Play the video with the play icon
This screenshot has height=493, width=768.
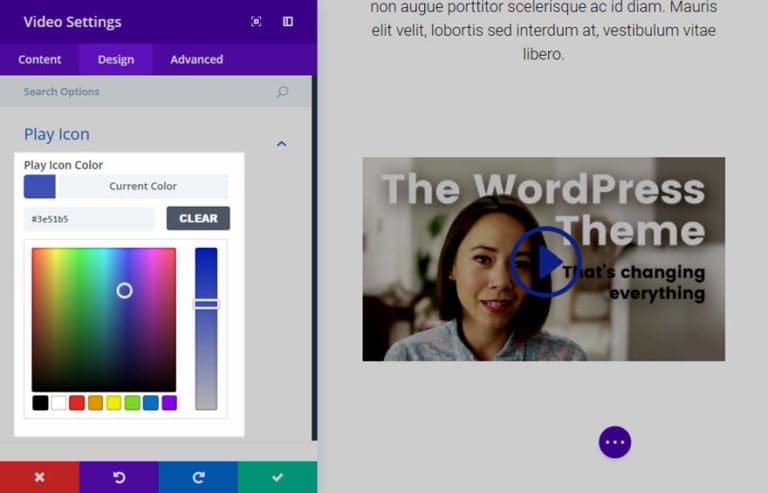[x=546, y=262]
